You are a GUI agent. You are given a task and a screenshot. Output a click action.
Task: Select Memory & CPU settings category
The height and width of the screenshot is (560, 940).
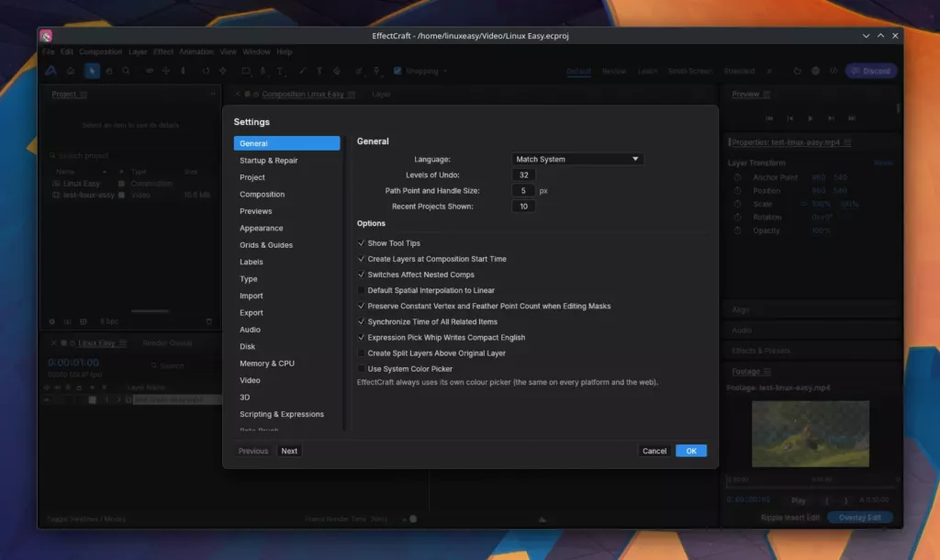point(286,364)
